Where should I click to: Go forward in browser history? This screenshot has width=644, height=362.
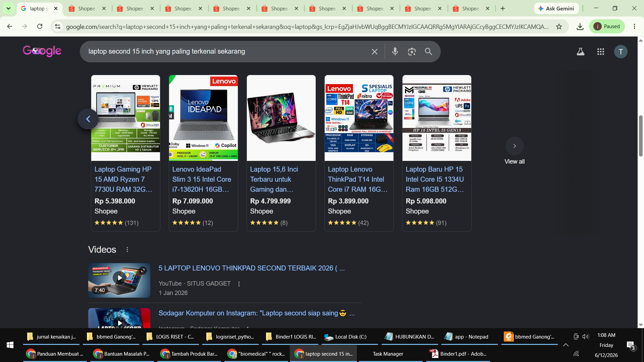(x=24, y=26)
